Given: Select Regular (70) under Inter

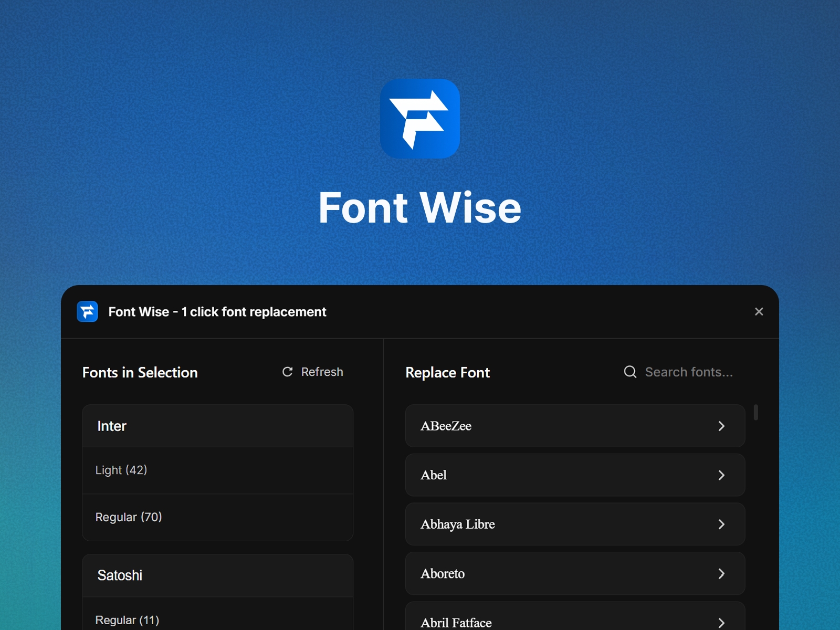Looking at the screenshot, I should pos(217,517).
